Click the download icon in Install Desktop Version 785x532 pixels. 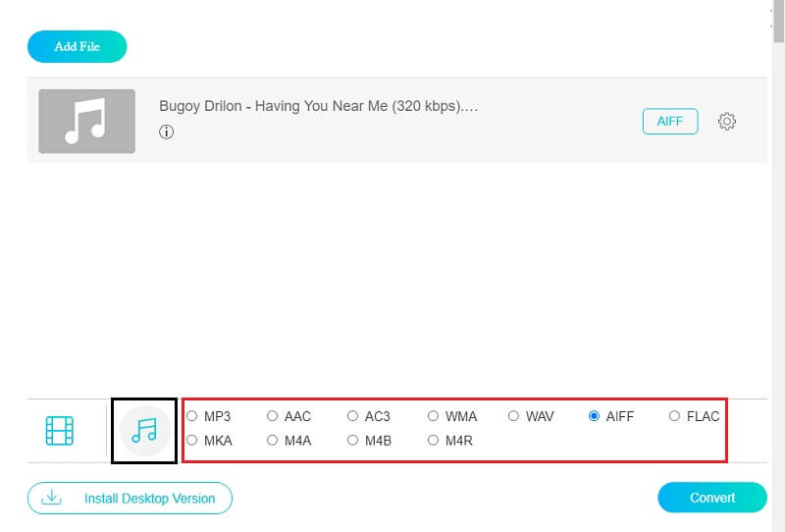pos(50,499)
